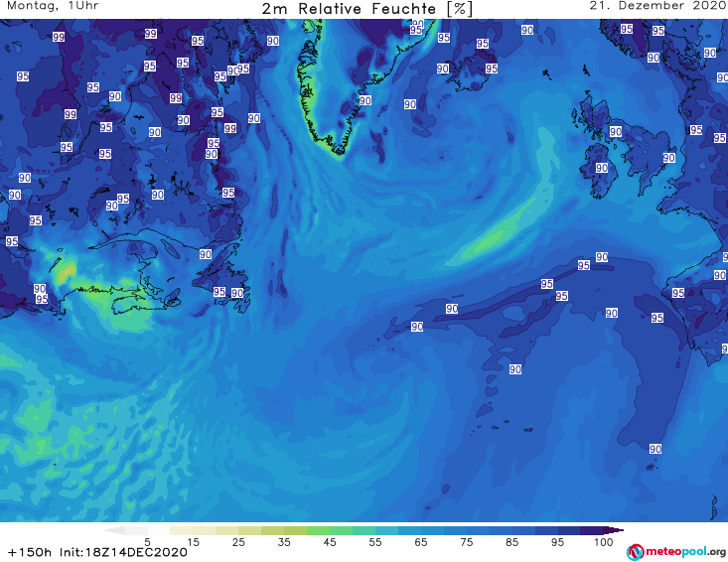Select the map title "2m Relative Feuchte [%]"
The width and height of the screenshot is (728, 562).
click(x=366, y=9)
